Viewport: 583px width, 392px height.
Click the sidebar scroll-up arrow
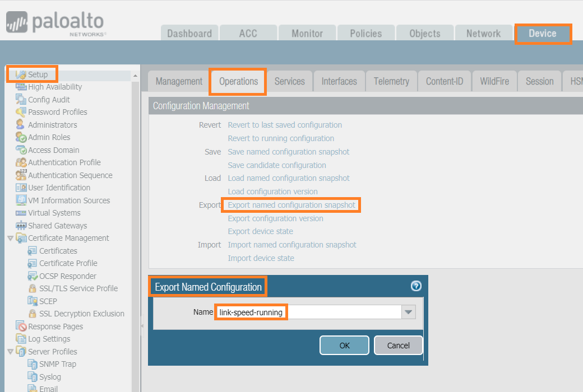(135, 76)
